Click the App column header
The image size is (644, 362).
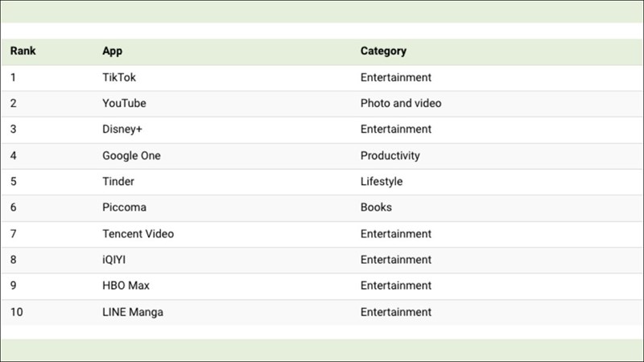113,51
